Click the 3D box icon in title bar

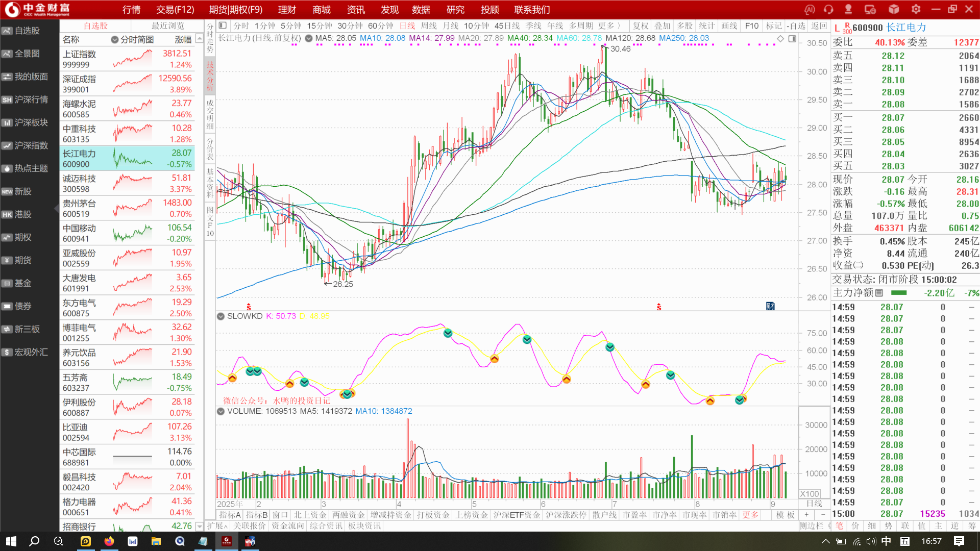click(894, 10)
